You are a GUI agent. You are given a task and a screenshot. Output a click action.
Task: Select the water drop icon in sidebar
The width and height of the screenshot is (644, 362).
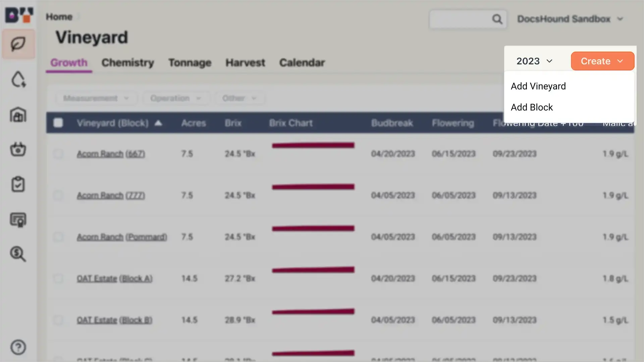point(18,79)
